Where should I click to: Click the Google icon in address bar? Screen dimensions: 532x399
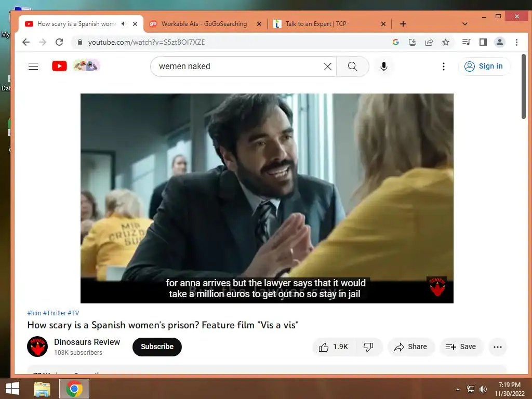tap(395, 42)
